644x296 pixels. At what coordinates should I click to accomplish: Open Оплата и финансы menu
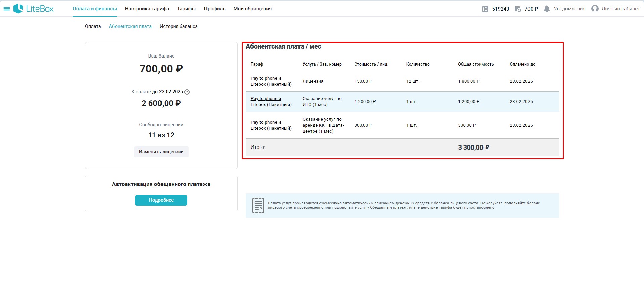click(x=95, y=9)
